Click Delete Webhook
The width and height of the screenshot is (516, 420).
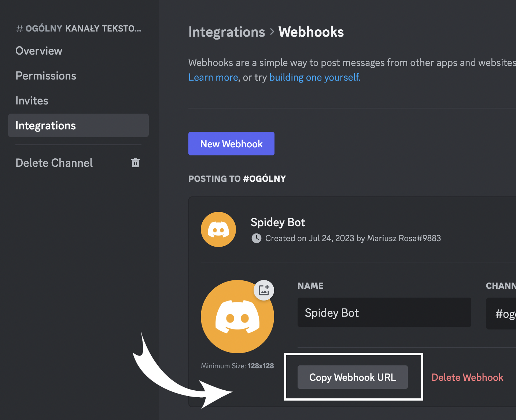pyautogui.click(x=467, y=377)
